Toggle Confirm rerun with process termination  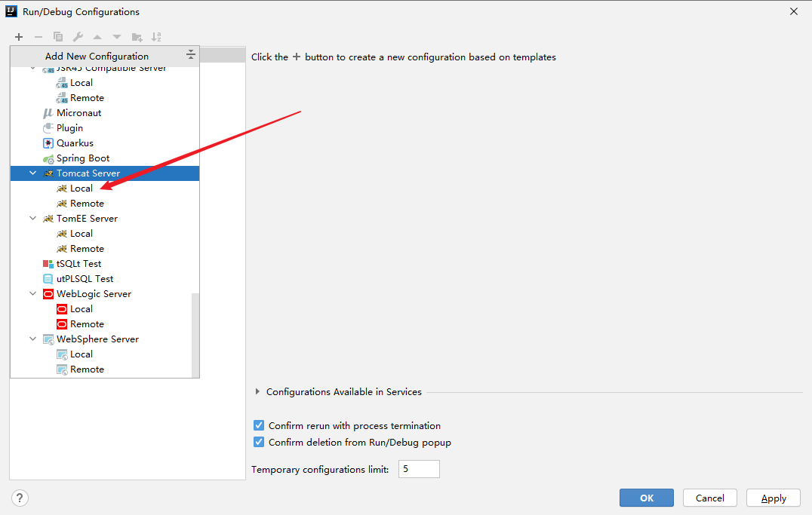click(259, 425)
